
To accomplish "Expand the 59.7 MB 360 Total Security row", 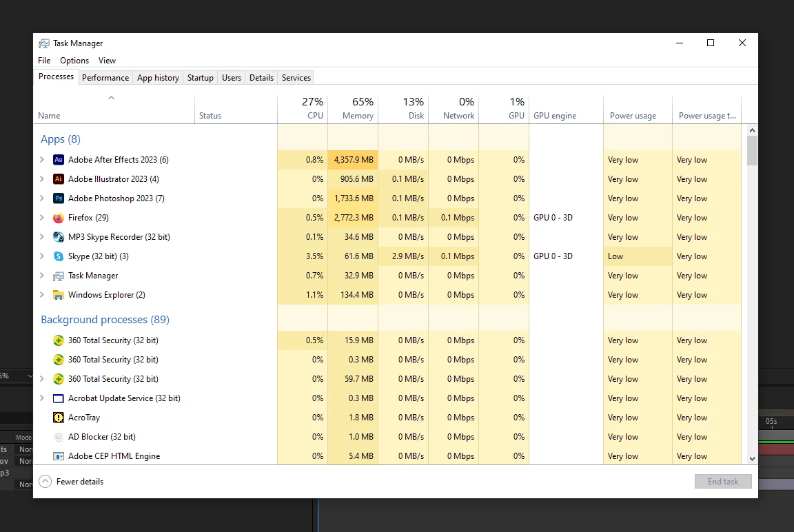I will coord(41,378).
